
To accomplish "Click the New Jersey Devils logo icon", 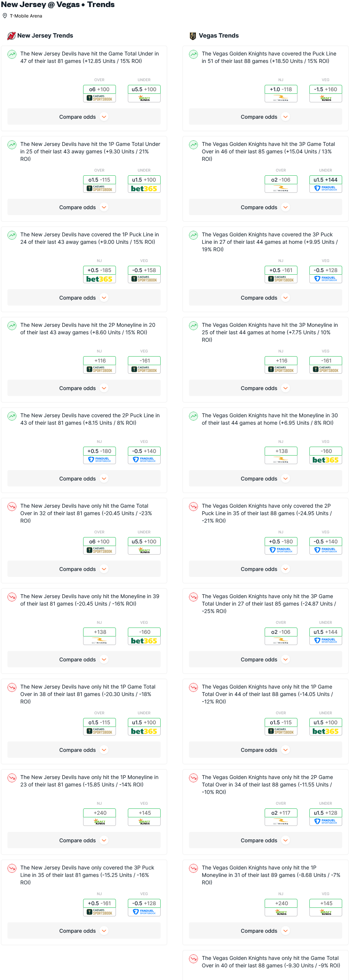I will pos(12,36).
